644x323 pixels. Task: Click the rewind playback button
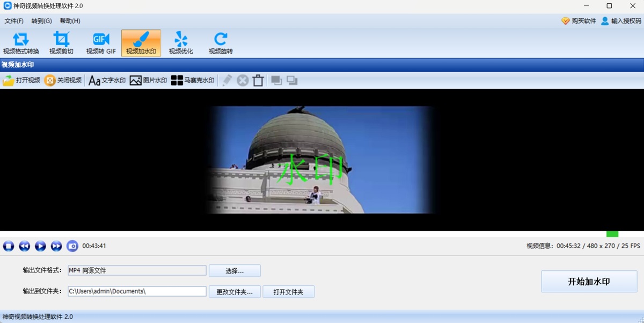point(25,246)
